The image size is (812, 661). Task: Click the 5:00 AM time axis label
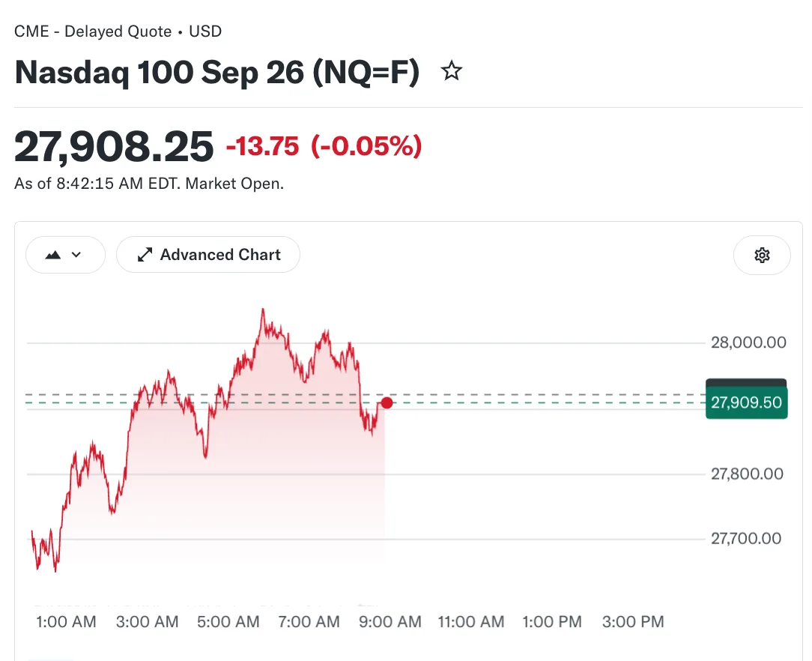click(x=228, y=621)
